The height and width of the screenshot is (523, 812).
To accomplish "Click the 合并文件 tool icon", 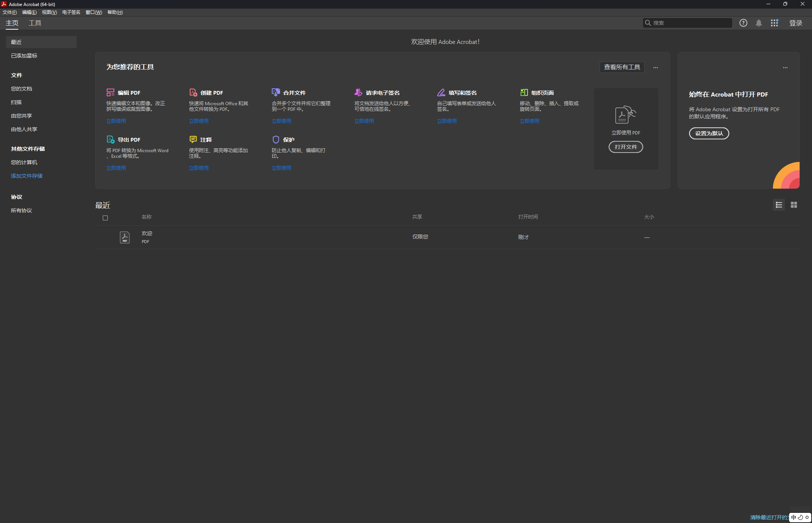I will click(276, 92).
